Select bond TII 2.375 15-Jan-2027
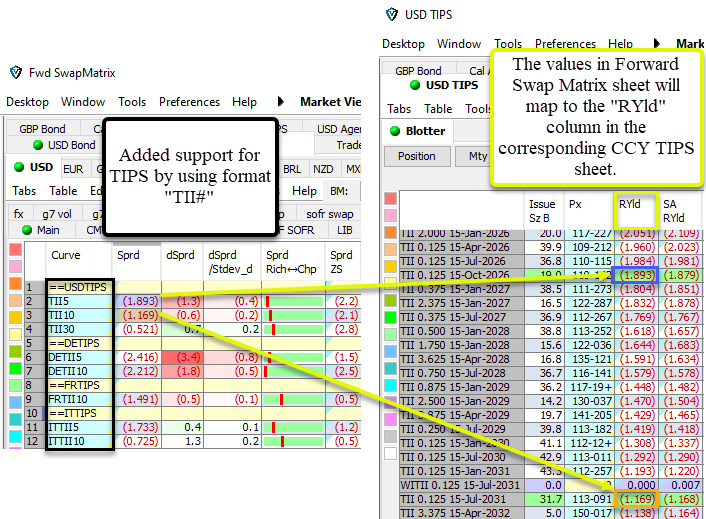Viewport: 706px width, 519px height. 462,303
